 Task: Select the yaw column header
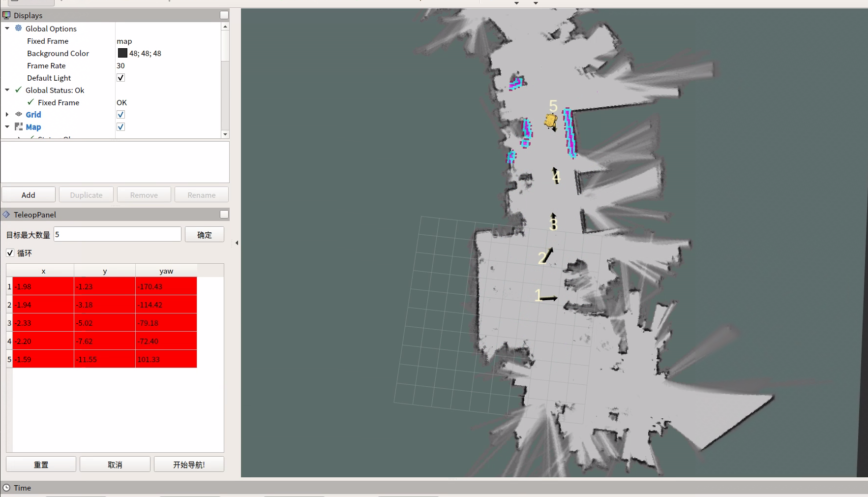(166, 271)
